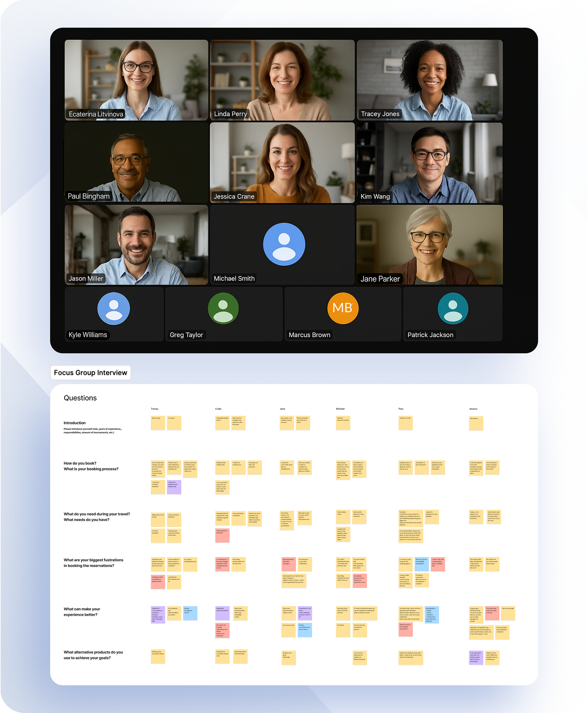Select purple 'I search for bedroom with double beds' note
The height and width of the screenshot is (713, 588).
[x=174, y=487]
